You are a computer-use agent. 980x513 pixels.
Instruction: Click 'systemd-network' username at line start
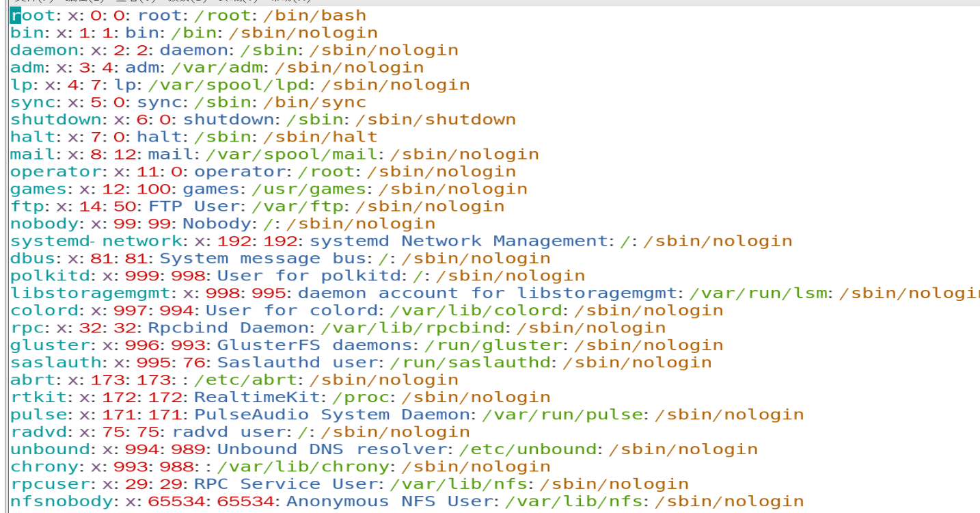coord(96,241)
